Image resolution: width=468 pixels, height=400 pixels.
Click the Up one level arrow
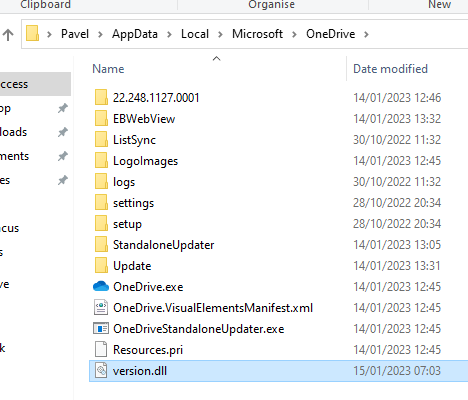point(8,34)
